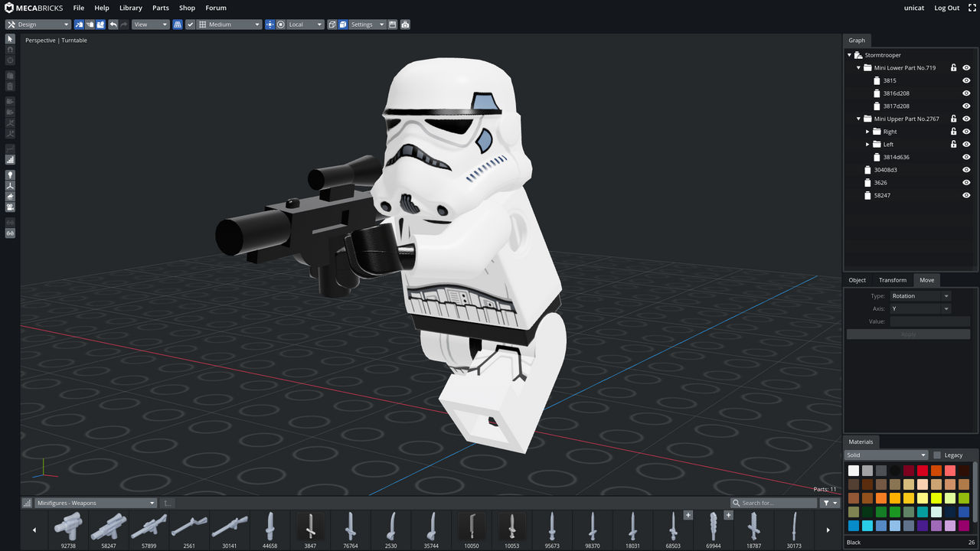This screenshot has width=980, height=551.
Task: Hide part 58247 in the graph
Action: coord(966,195)
